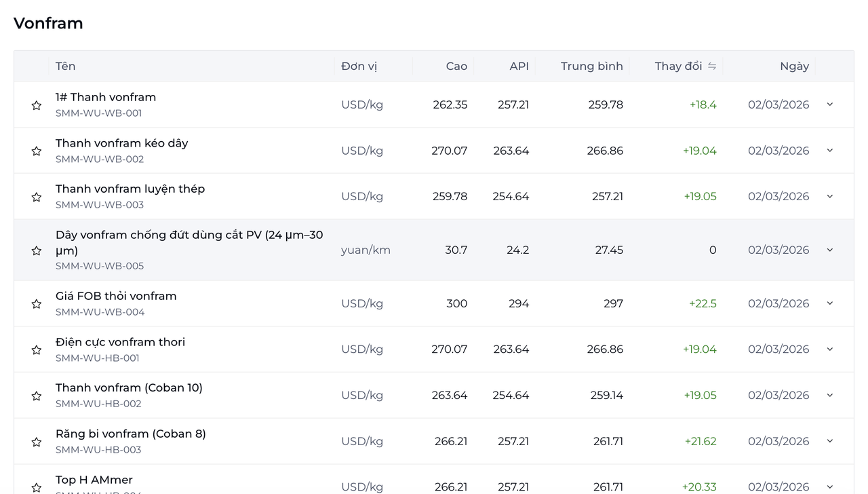Screen dimensions: 868x494
Task: Star Giá FOB thỏi vonfram
Action: (37, 304)
